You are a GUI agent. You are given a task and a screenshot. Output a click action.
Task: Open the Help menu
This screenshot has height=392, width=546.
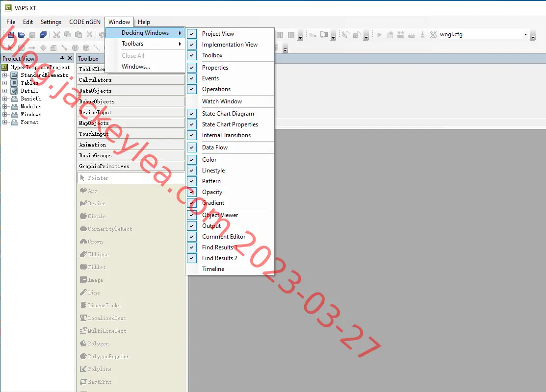pyautogui.click(x=144, y=22)
